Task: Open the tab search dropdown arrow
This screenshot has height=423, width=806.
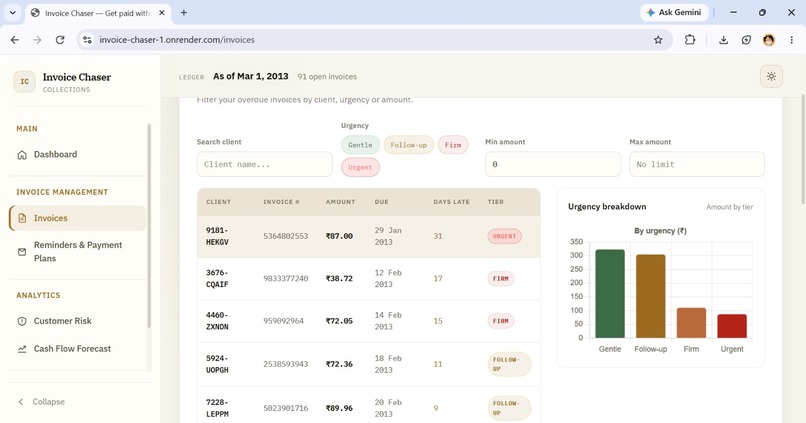Action: point(12,13)
